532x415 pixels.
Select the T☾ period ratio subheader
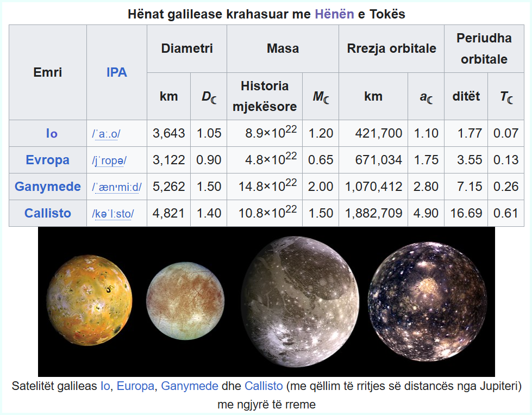[x=506, y=96]
